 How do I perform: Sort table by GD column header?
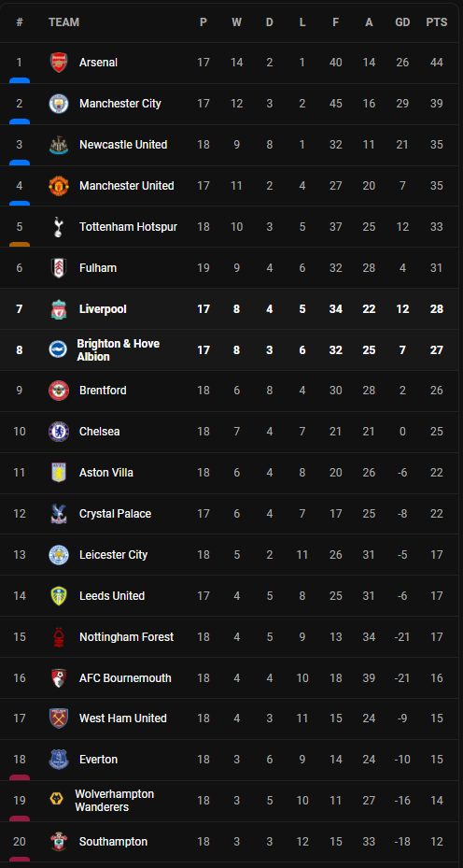coord(402,22)
